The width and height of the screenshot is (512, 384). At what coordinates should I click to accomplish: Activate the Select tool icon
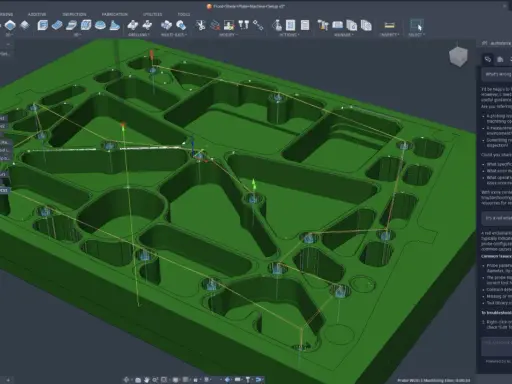click(x=416, y=25)
